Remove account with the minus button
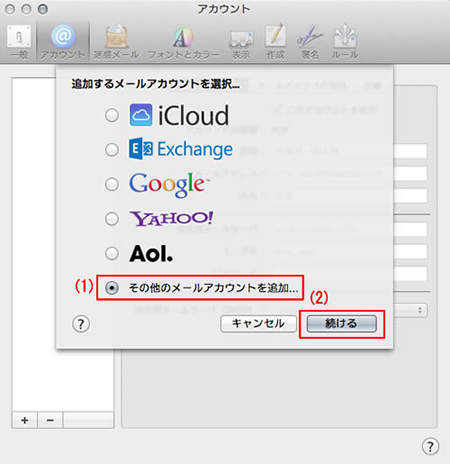This screenshot has height=464, width=450. (50, 420)
